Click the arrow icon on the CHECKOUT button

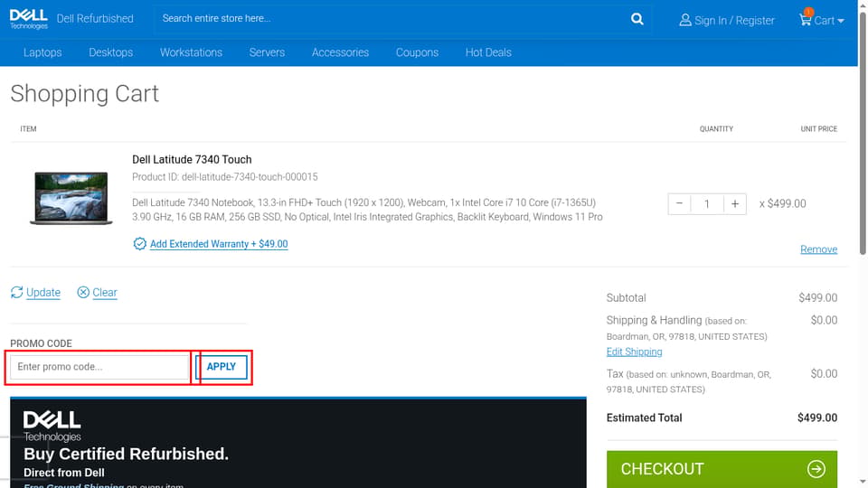816,469
